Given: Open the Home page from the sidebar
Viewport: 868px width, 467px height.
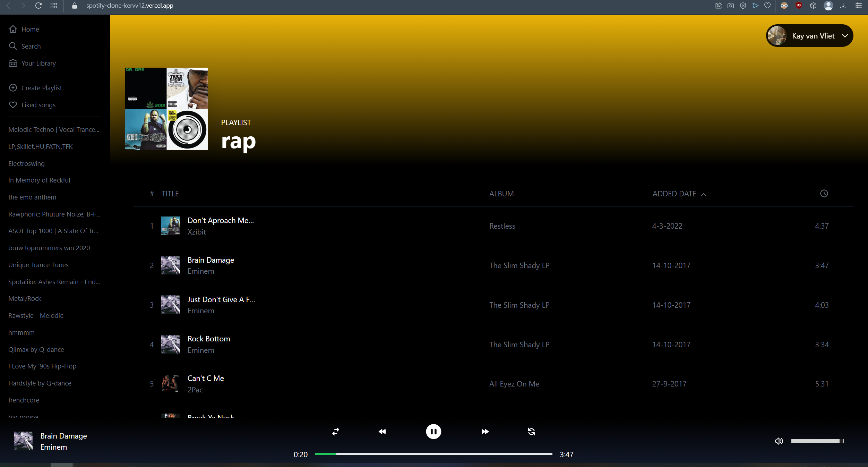Looking at the screenshot, I should tap(30, 29).
